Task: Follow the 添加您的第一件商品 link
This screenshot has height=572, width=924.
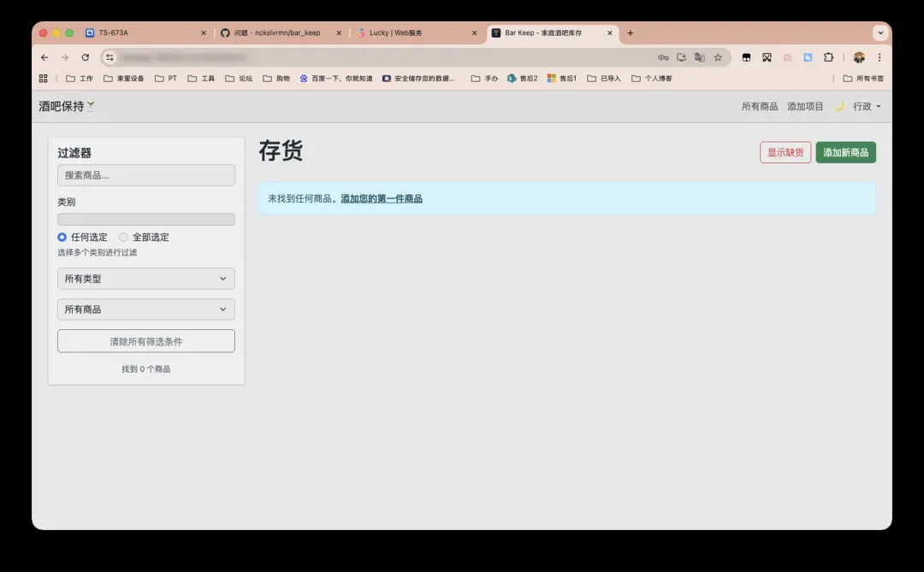Action: pyautogui.click(x=382, y=198)
